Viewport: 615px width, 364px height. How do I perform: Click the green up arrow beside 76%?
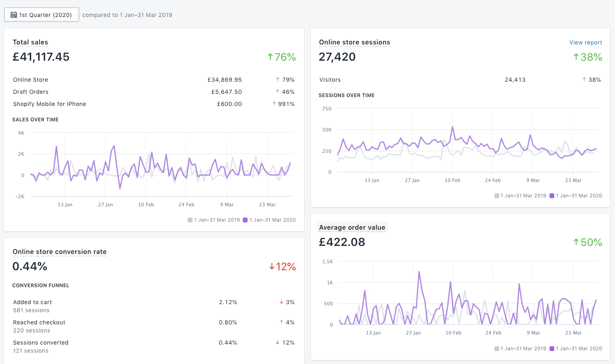270,57
